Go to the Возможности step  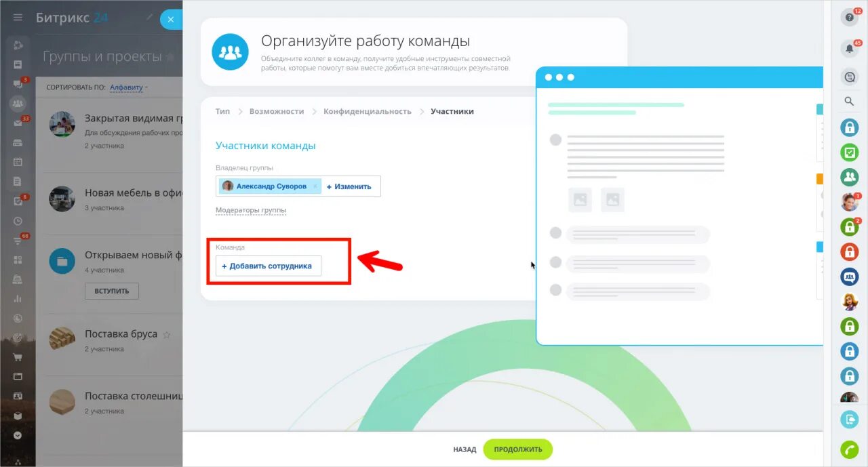click(277, 111)
